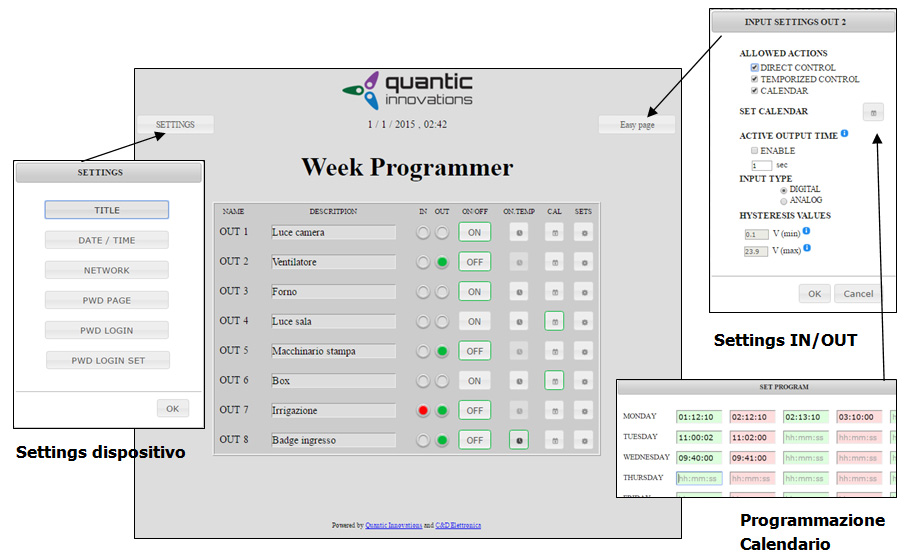Click info icon next to ACTIVE OUTPUT TIME
This screenshot has width=905, height=554.
coord(845,134)
